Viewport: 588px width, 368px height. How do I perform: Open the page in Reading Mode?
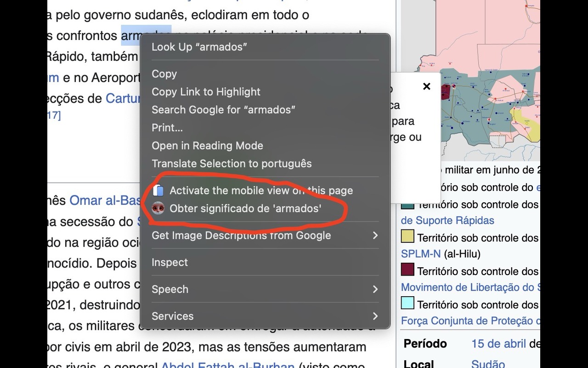point(207,145)
